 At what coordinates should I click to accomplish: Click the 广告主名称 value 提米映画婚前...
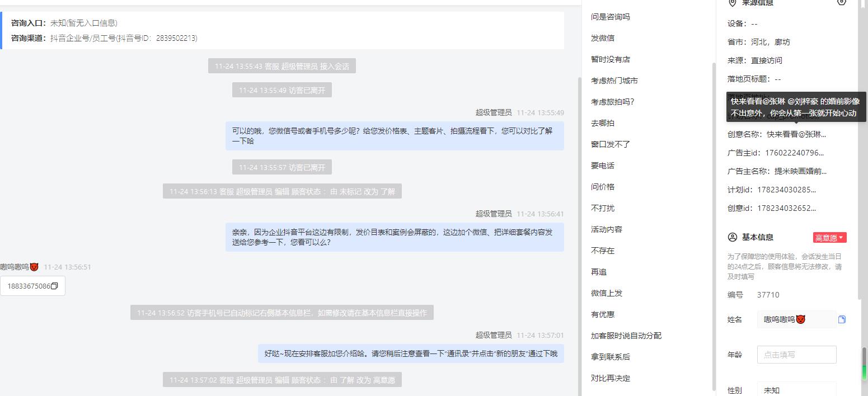point(801,171)
